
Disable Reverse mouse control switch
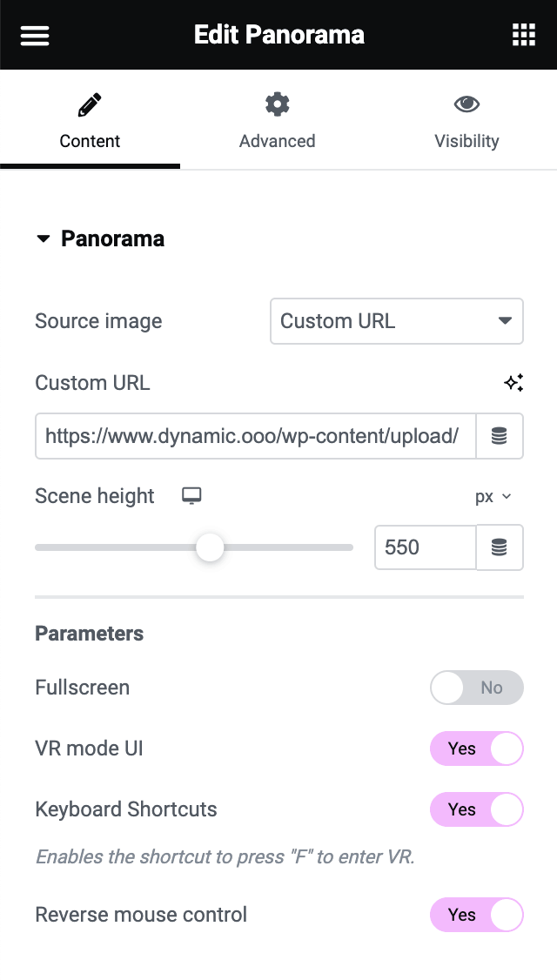[476, 915]
